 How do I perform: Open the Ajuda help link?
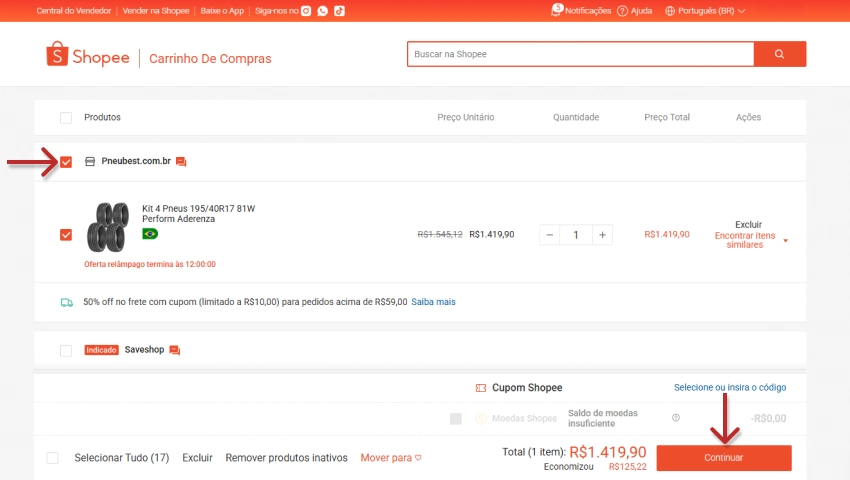pos(634,11)
